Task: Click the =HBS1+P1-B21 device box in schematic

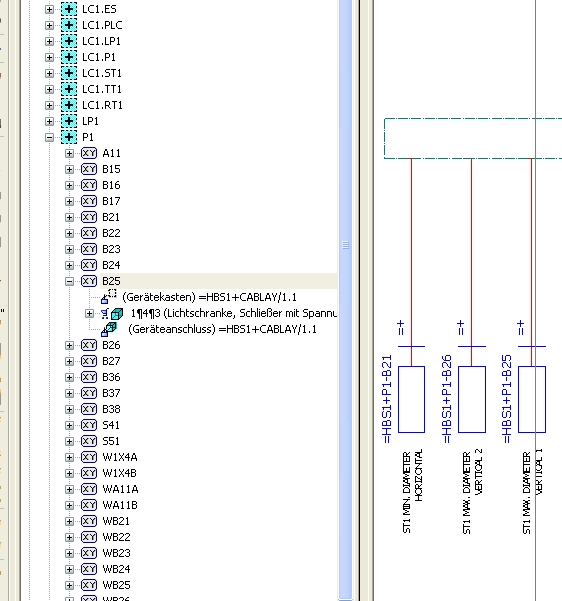Action: pos(411,399)
